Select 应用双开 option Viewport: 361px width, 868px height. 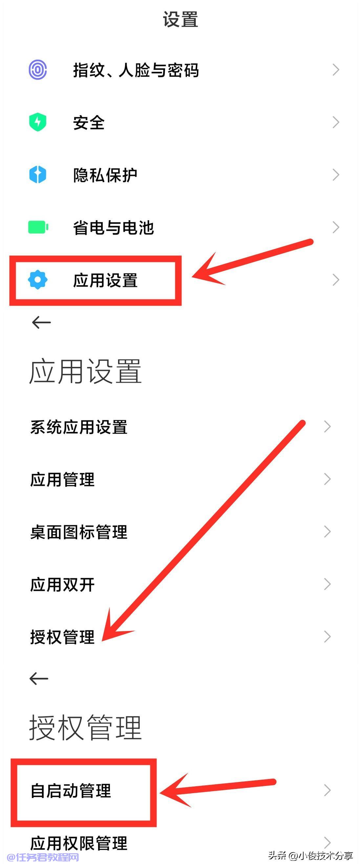180,584
